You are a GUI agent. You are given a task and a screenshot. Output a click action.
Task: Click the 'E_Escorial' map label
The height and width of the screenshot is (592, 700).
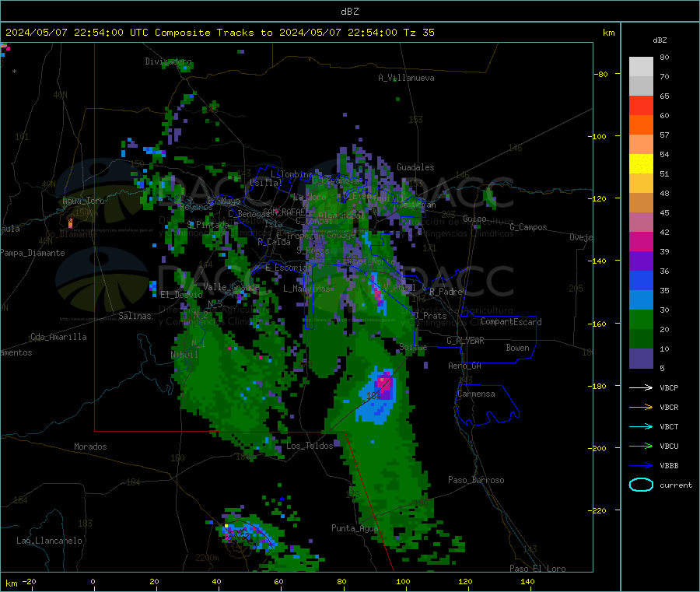pyautogui.click(x=289, y=268)
